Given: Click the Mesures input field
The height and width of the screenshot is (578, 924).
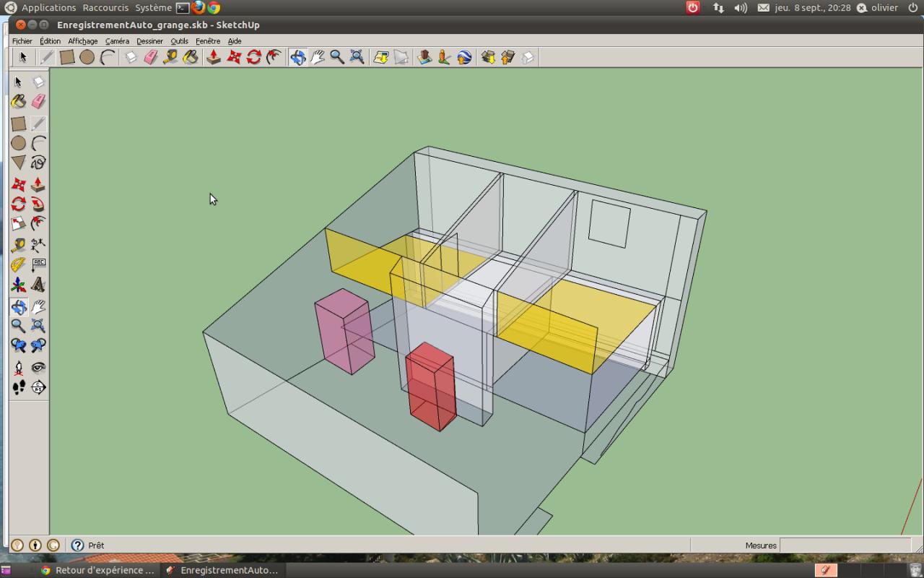Looking at the screenshot, I should tap(845, 545).
